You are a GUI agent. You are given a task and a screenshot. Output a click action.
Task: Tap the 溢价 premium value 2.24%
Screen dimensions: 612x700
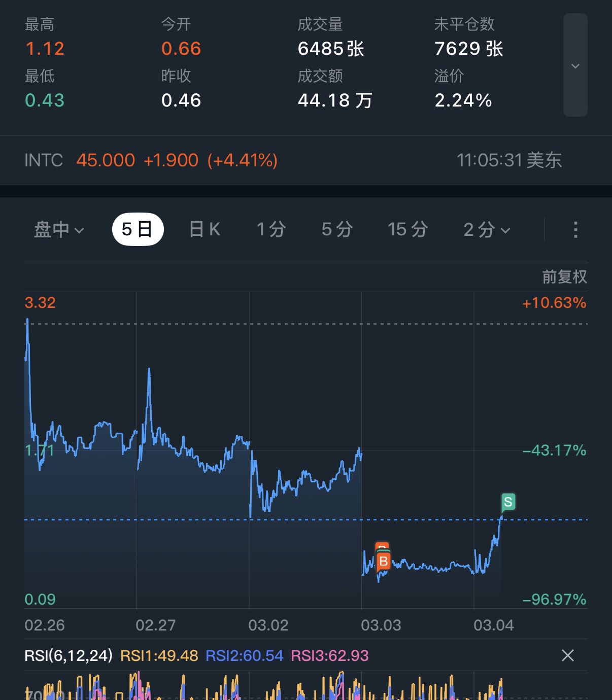tap(463, 100)
